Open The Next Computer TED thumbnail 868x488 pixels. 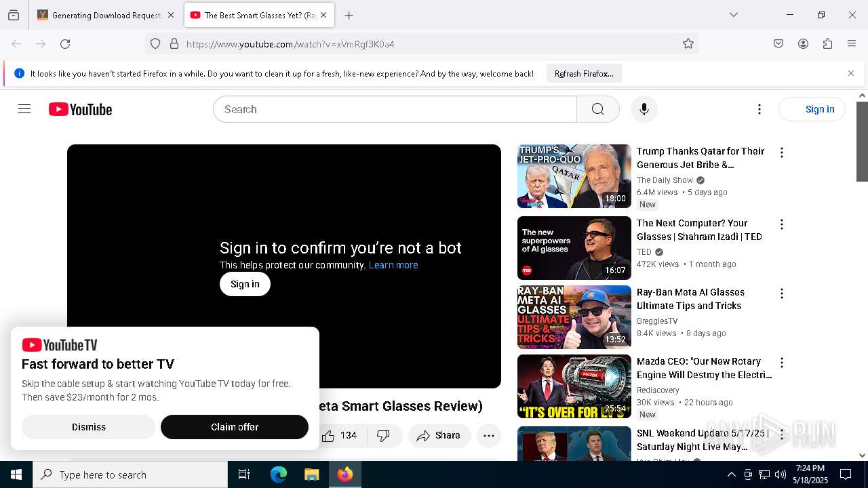(574, 248)
